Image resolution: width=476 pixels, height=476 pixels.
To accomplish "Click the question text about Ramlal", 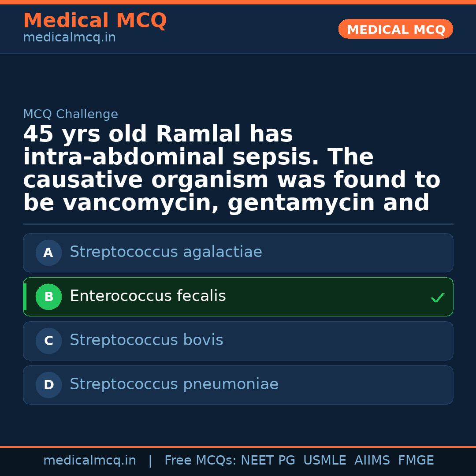I will pos(231,169).
